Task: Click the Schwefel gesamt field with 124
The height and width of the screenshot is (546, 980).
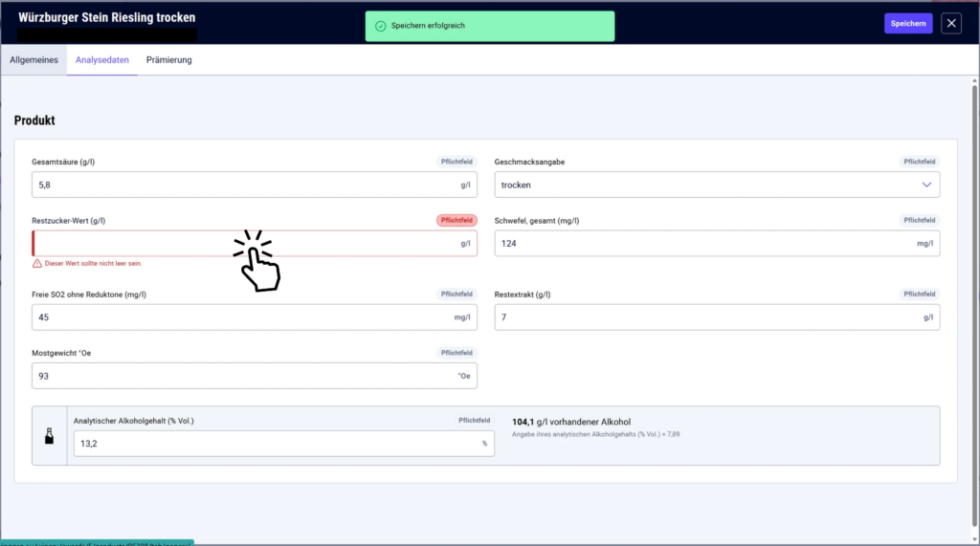Action: (717, 244)
